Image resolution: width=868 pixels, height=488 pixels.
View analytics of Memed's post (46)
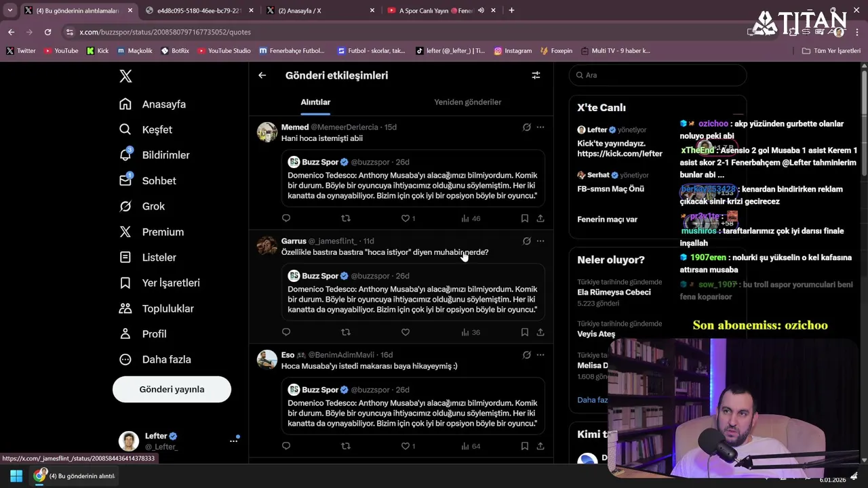[x=471, y=218]
